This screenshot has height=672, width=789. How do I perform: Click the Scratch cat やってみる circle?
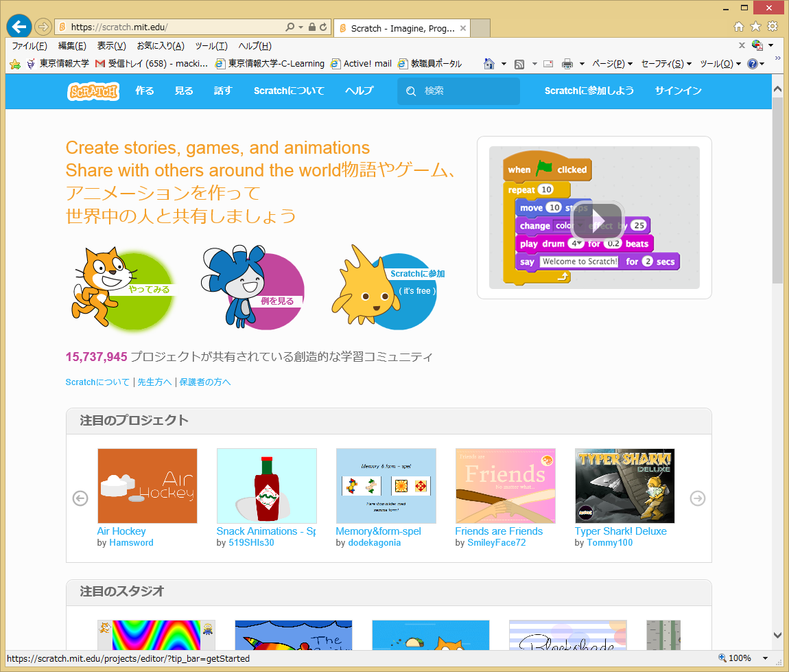(125, 290)
